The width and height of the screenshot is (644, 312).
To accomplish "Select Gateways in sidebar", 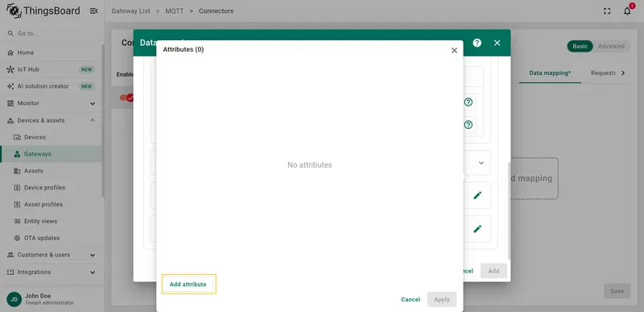I will pos(51,154).
